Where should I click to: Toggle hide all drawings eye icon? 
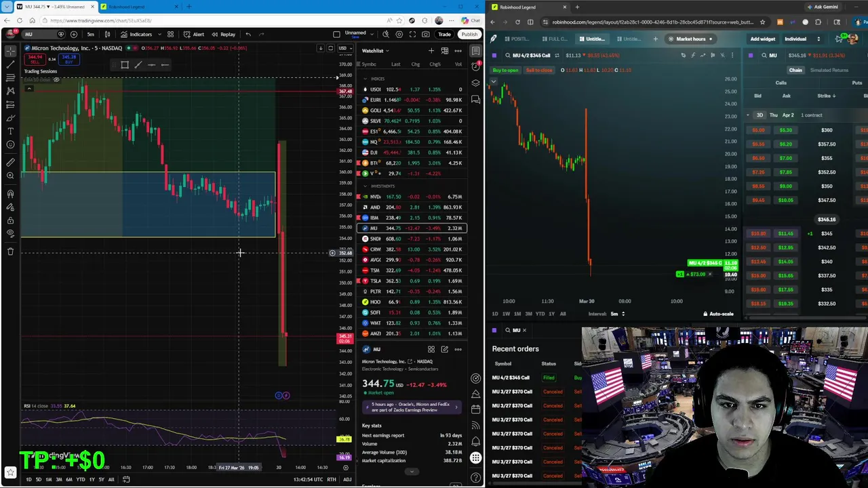tap(10, 233)
